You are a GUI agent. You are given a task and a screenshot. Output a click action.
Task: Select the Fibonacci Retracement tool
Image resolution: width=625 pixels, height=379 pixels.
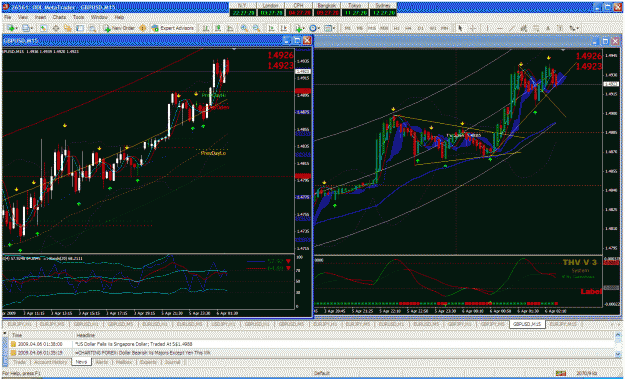click(536, 28)
